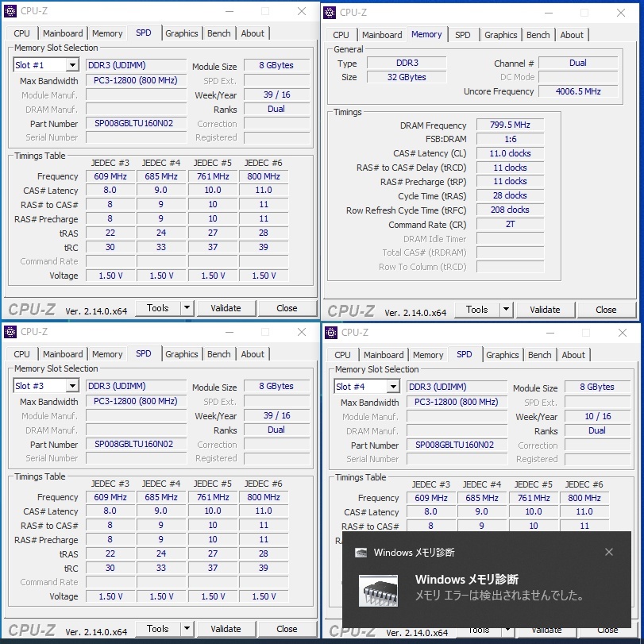Click Channel # value Dual
Screen dimensions: 644x644
(578, 63)
